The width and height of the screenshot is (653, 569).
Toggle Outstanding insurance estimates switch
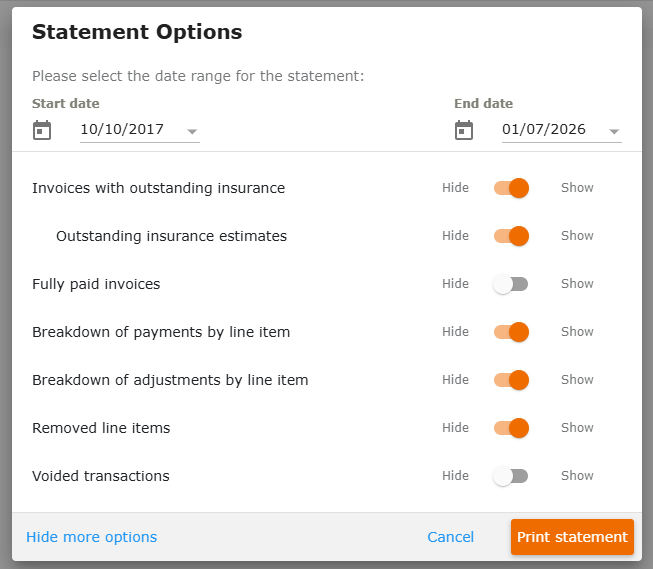(x=511, y=236)
